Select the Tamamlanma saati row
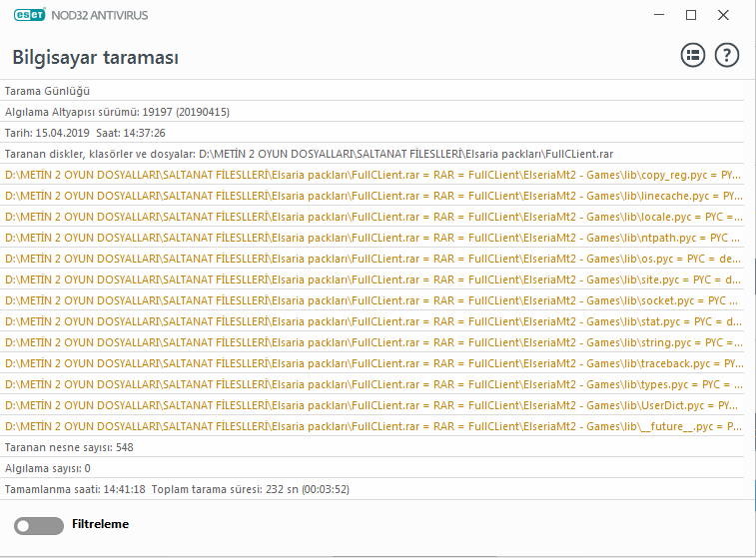This screenshot has width=756, height=558. click(373, 489)
